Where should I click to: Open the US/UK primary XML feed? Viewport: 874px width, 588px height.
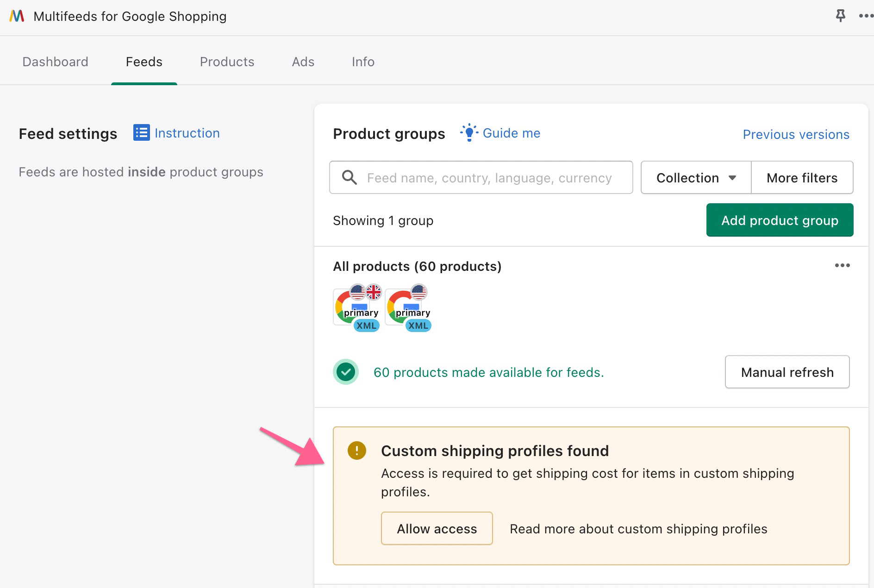click(357, 308)
